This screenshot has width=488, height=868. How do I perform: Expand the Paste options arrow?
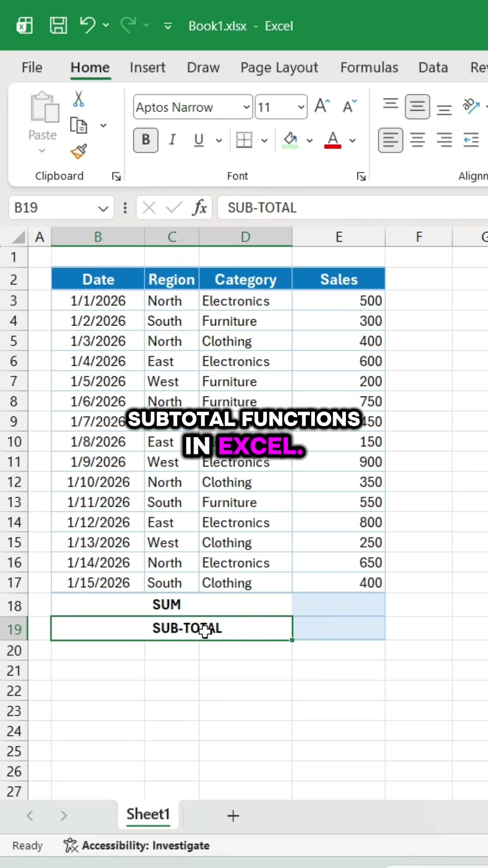(x=42, y=151)
